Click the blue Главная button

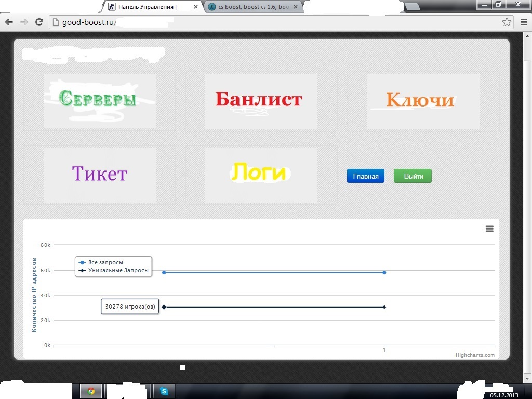365,176
